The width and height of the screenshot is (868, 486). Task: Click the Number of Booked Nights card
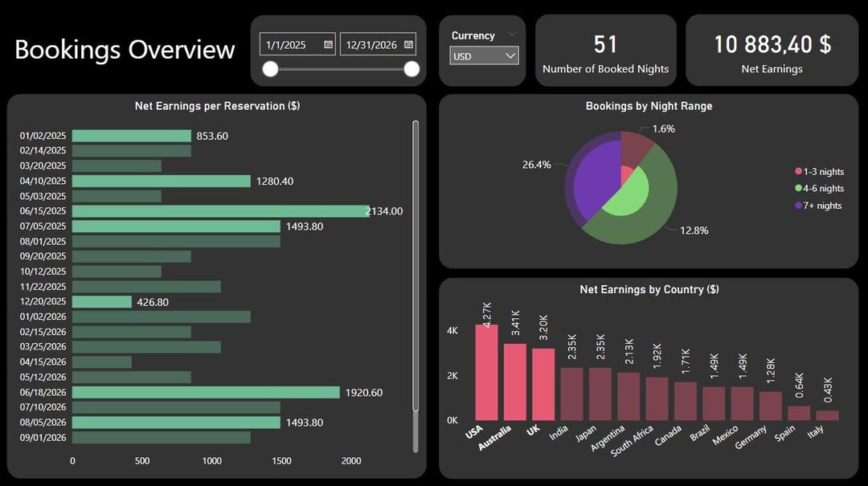click(x=606, y=50)
